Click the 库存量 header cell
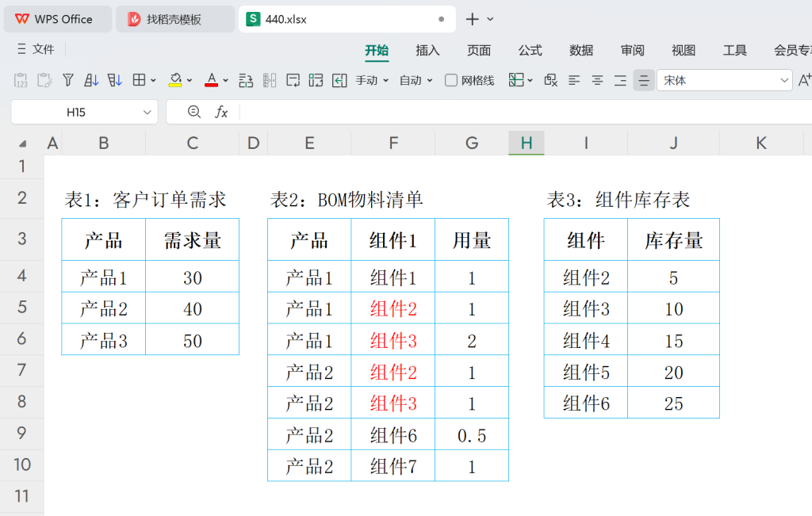 coord(673,240)
